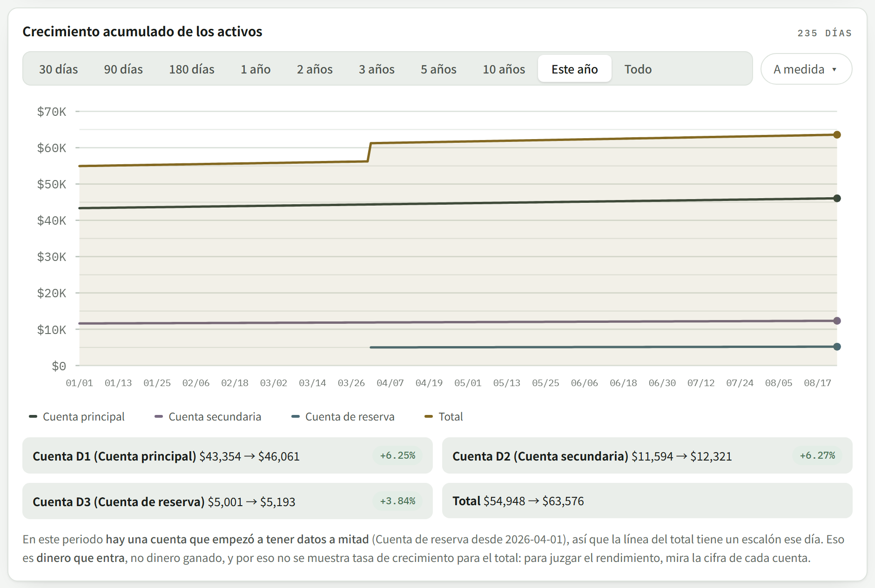Click the Crecimiento acumulado de los activos heading
Screen dimensions: 875x588
pos(142,31)
